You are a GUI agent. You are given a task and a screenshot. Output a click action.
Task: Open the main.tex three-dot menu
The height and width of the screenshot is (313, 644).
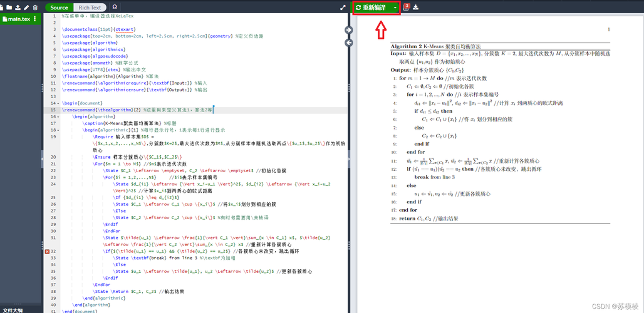tap(35, 19)
